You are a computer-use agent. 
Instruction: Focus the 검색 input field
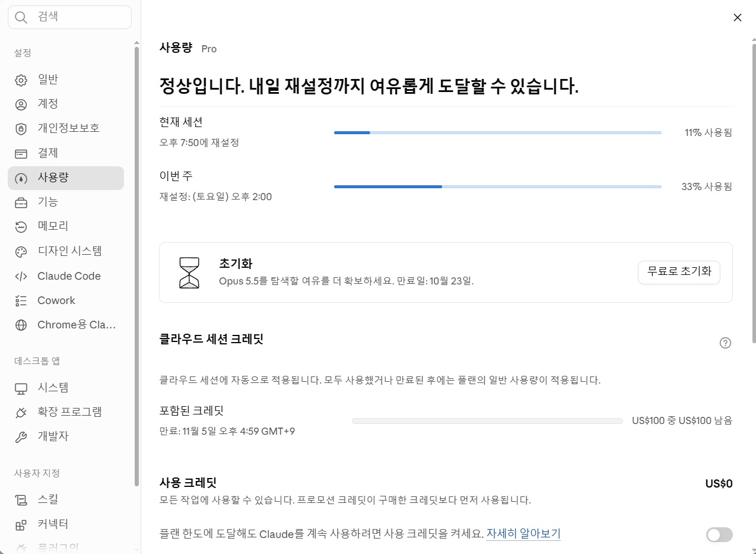[x=69, y=17]
